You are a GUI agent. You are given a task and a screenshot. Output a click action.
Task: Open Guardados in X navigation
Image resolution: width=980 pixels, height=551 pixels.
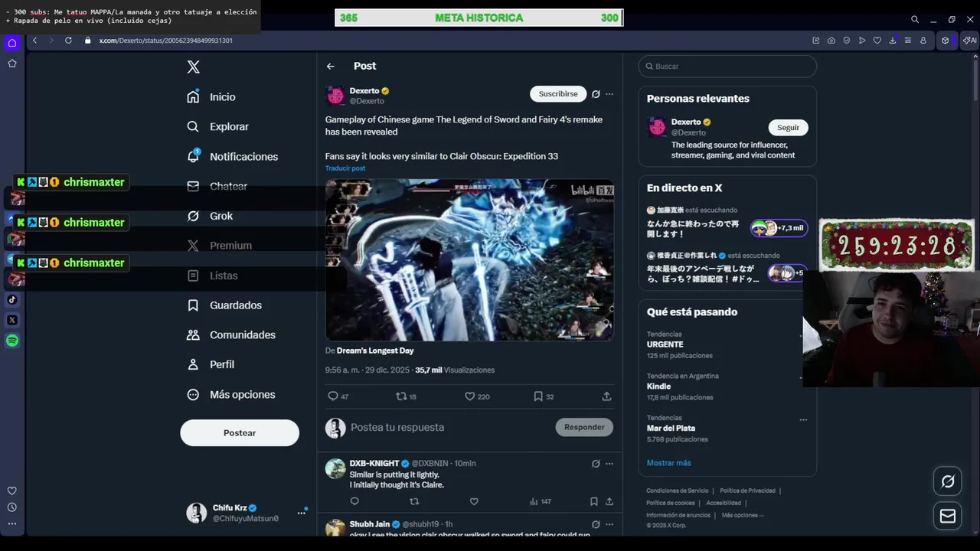point(224,305)
